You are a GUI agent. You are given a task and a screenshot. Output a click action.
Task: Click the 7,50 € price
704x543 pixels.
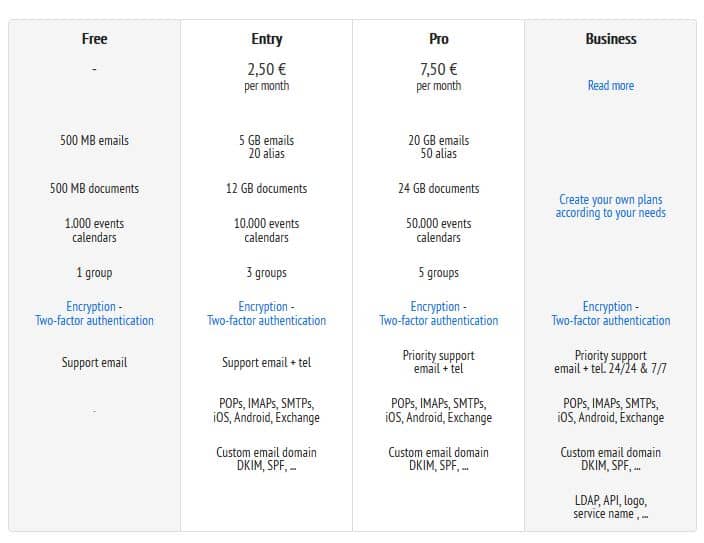(x=438, y=70)
